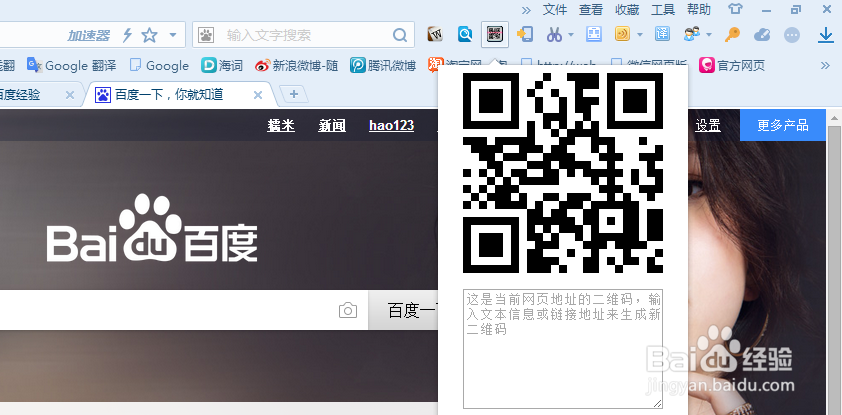Screen dimensions: 842x415
Task: Click the 更多产品 button
Action: point(783,125)
